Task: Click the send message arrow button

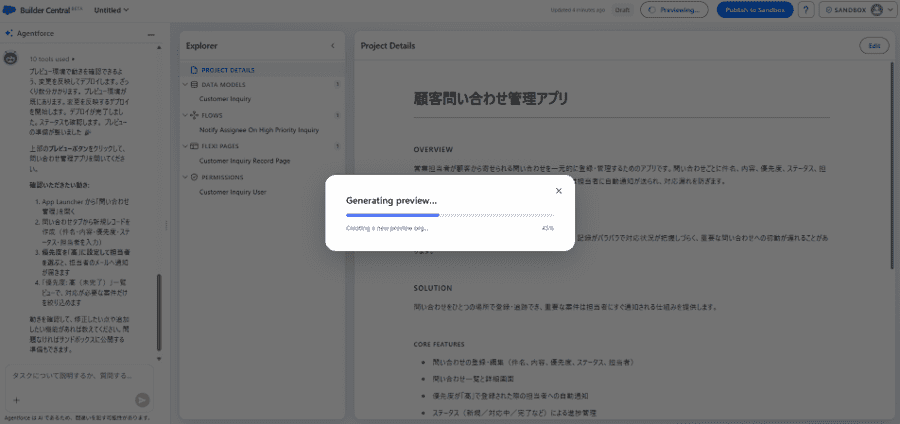Action: tap(142, 400)
